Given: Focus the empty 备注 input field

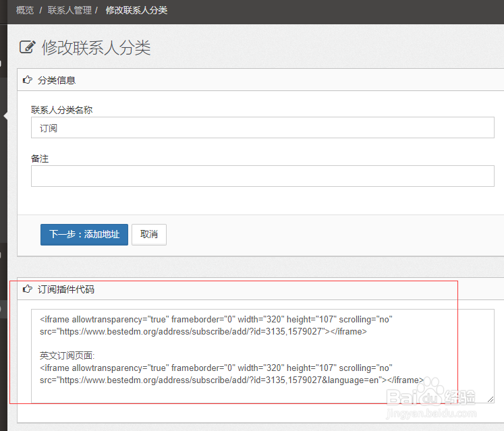Looking at the screenshot, I should point(262,176).
